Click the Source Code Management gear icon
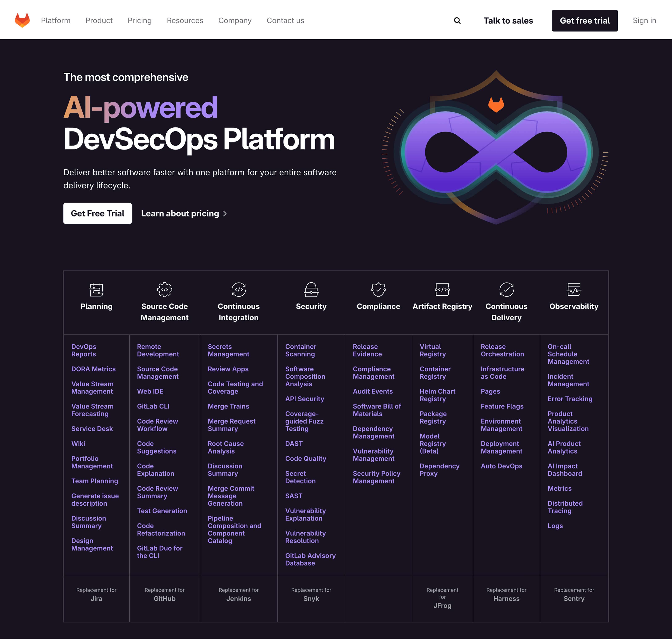 pyautogui.click(x=164, y=290)
